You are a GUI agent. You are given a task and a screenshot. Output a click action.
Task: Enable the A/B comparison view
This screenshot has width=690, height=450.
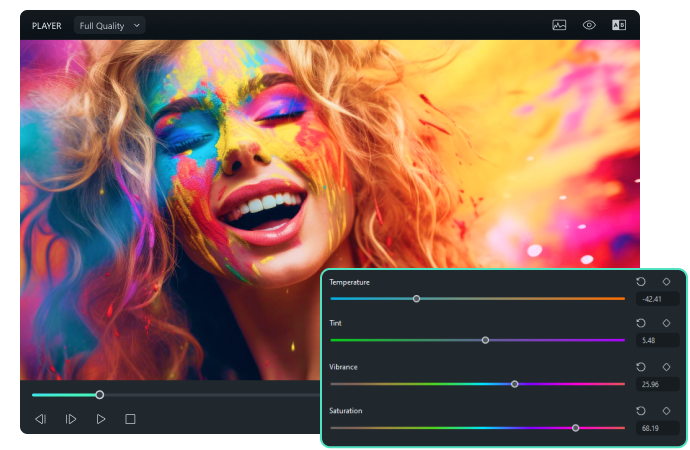tap(619, 25)
